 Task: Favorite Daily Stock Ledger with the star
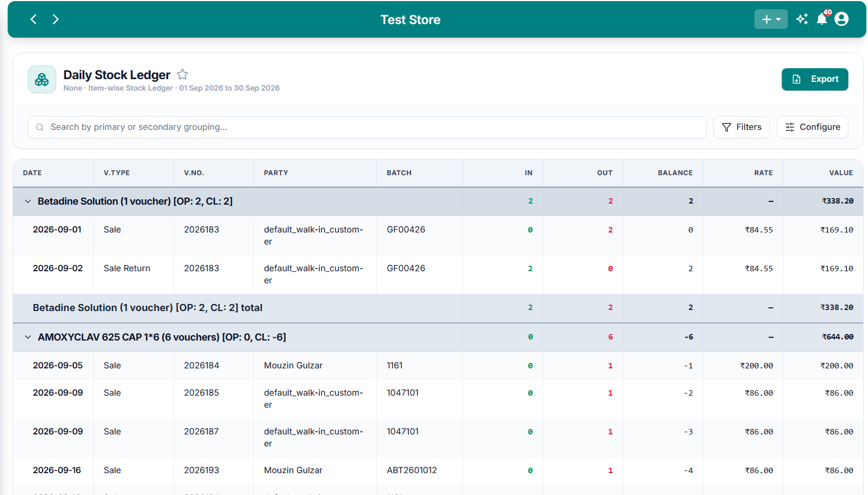coord(183,74)
